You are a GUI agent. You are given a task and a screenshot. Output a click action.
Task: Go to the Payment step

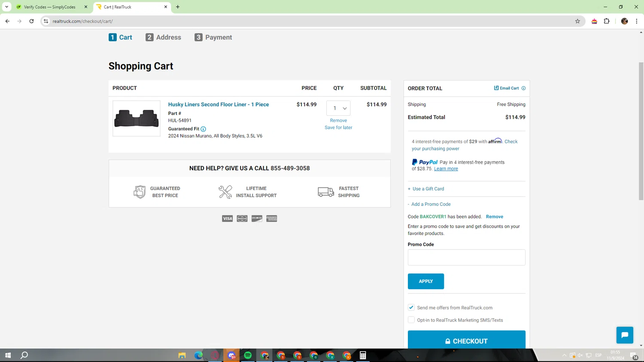click(x=213, y=37)
